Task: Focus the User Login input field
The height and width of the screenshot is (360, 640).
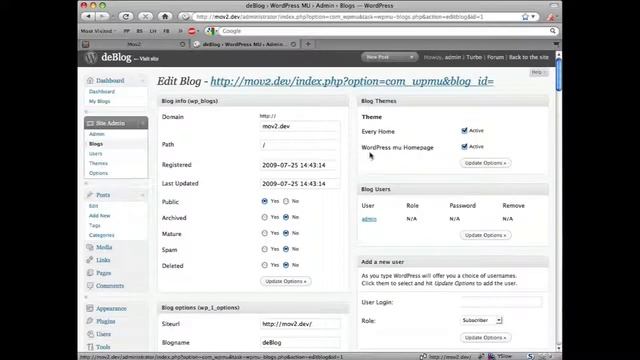Action: pyautogui.click(x=502, y=302)
